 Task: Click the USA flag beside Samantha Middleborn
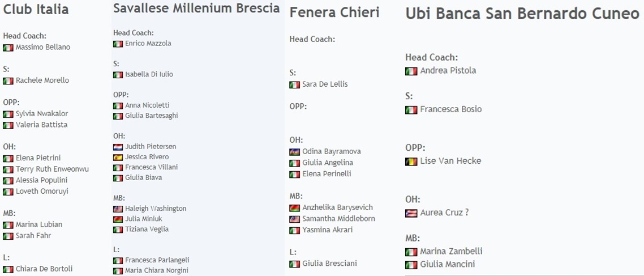(294, 219)
